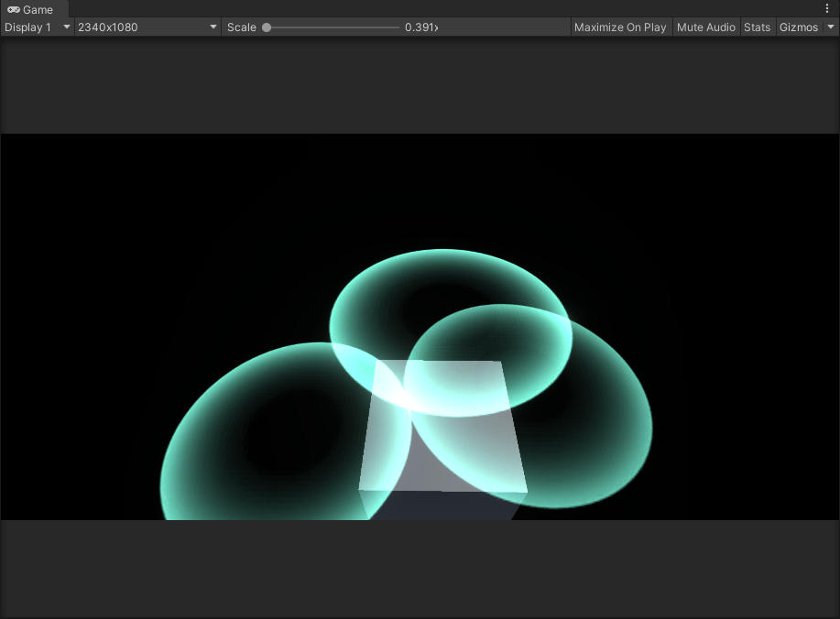Click the right end of the Scale slider track

click(x=398, y=27)
